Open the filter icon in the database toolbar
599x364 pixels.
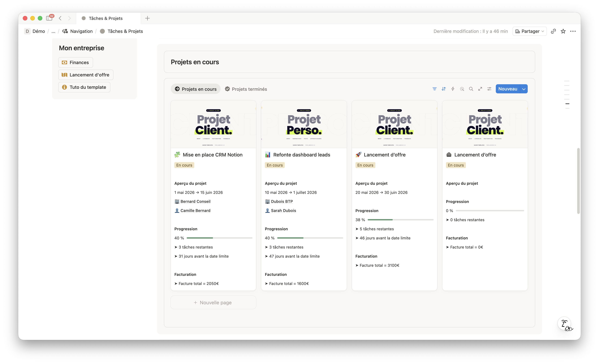(x=434, y=89)
